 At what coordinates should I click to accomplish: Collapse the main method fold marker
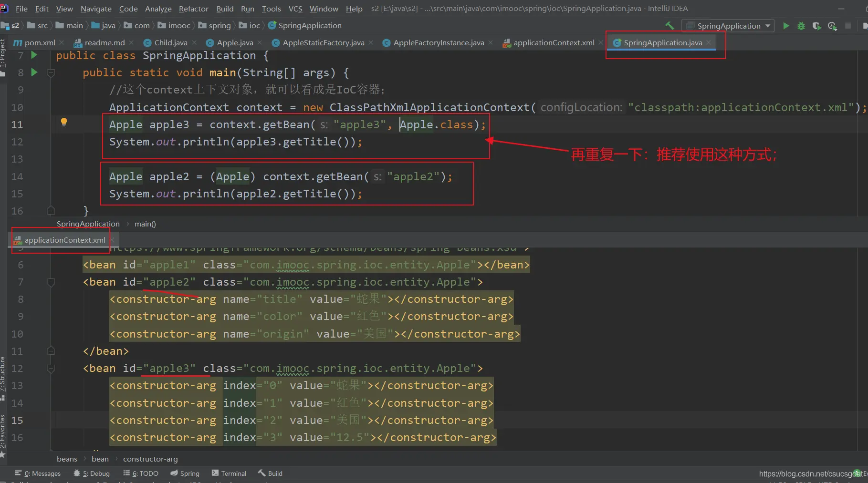51,73
